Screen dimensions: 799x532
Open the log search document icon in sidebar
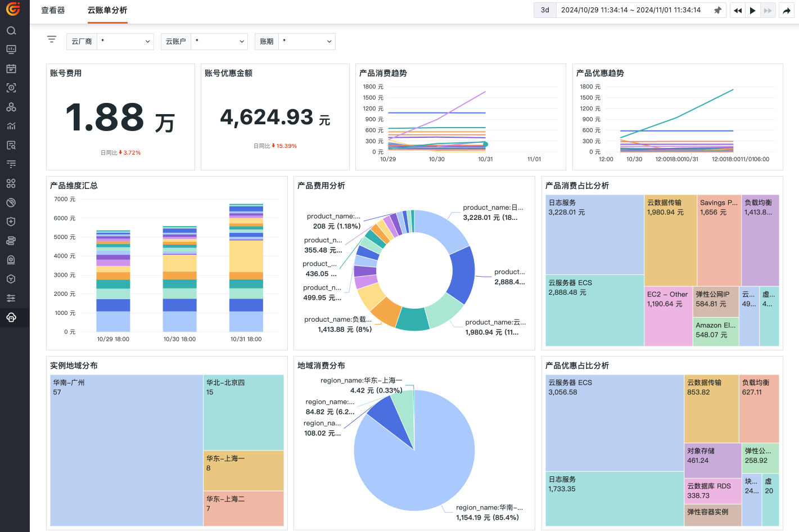pyautogui.click(x=11, y=145)
